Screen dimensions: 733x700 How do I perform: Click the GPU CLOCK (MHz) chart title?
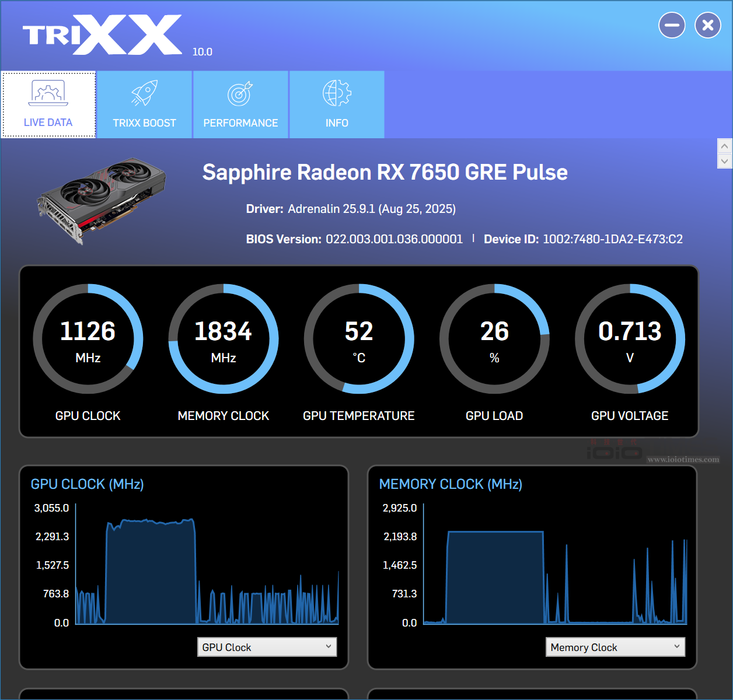[x=88, y=484]
